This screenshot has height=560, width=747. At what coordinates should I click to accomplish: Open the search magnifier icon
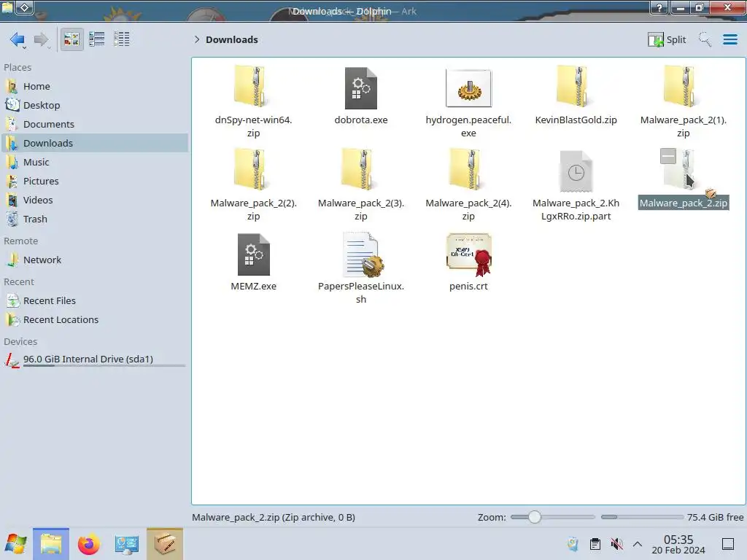pos(705,39)
